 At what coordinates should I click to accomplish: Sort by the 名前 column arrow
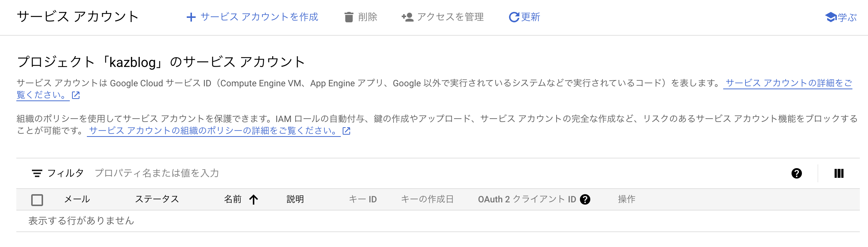[x=254, y=200]
